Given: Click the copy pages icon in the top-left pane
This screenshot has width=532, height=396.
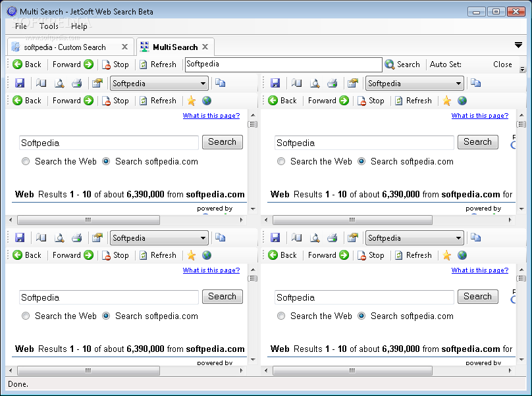Looking at the screenshot, I should (220, 83).
